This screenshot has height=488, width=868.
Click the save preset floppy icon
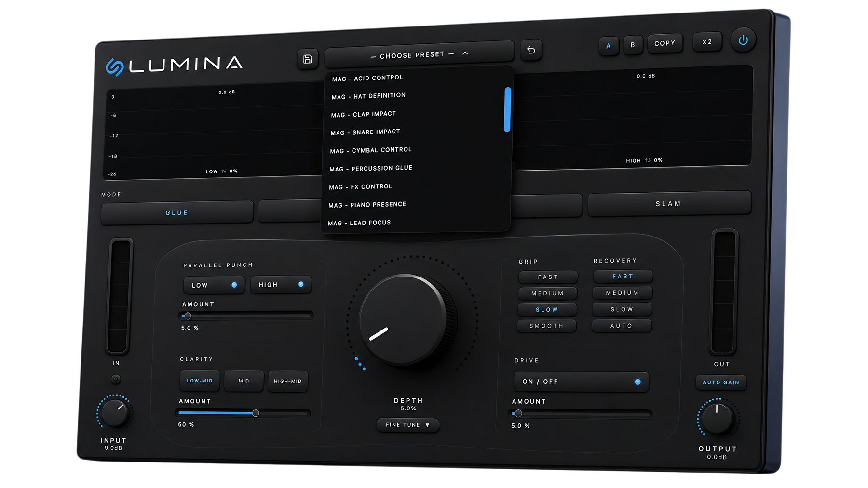307,59
